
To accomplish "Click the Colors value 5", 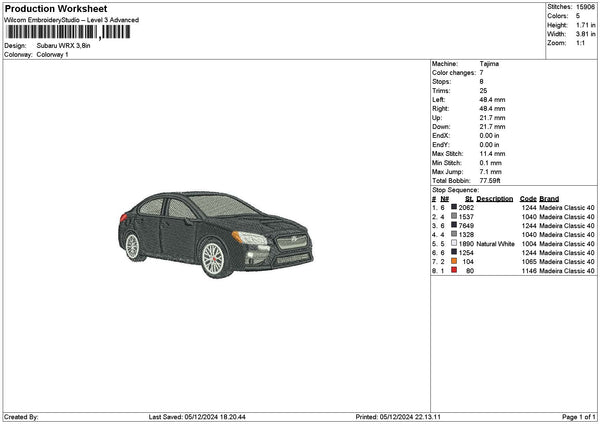I will tap(578, 16).
